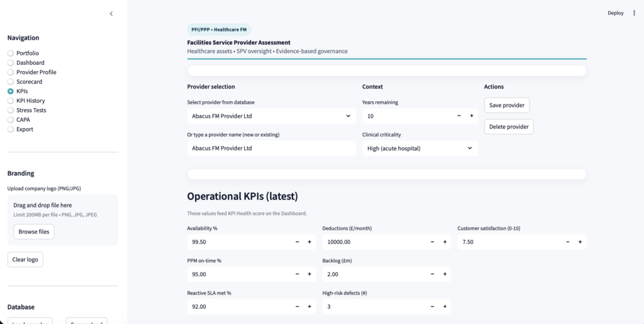
Task: Decrease Years remaining with minus icon
Action: 459,116
